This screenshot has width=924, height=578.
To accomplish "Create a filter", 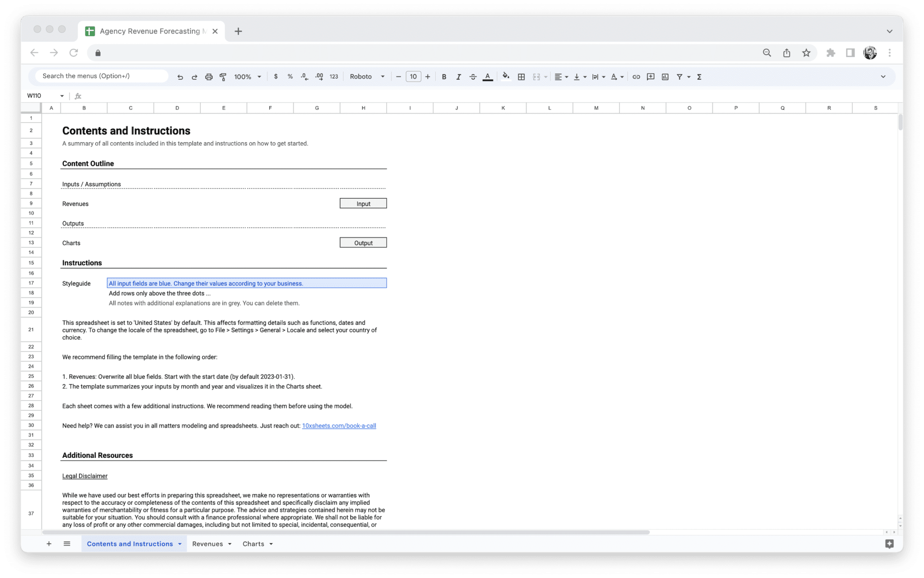I will tap(679, 77).
